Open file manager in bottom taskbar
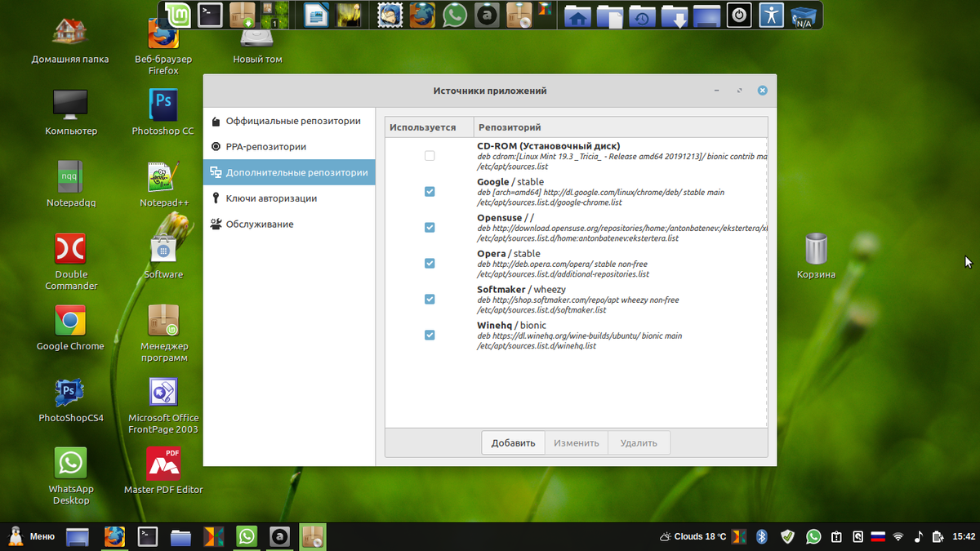980x551 pixels. pos(180,537)
